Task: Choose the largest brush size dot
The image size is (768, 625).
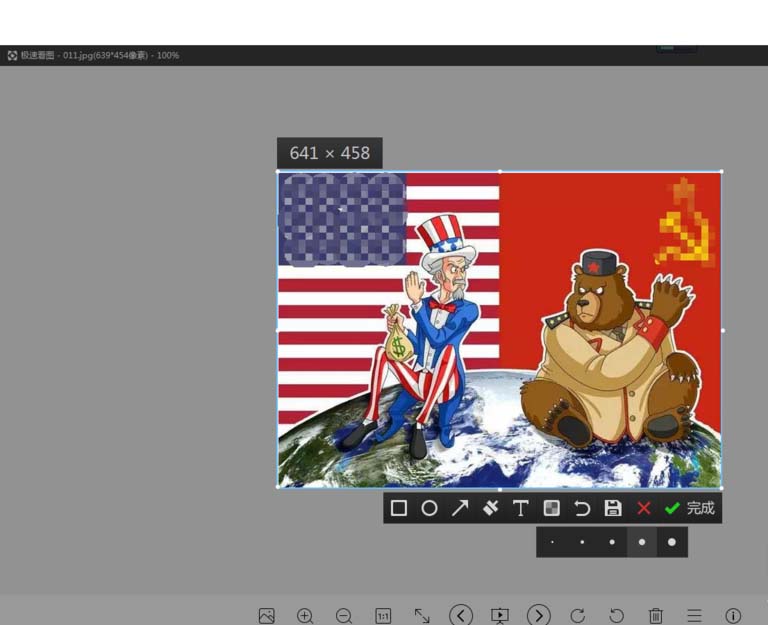Action: 672,542
